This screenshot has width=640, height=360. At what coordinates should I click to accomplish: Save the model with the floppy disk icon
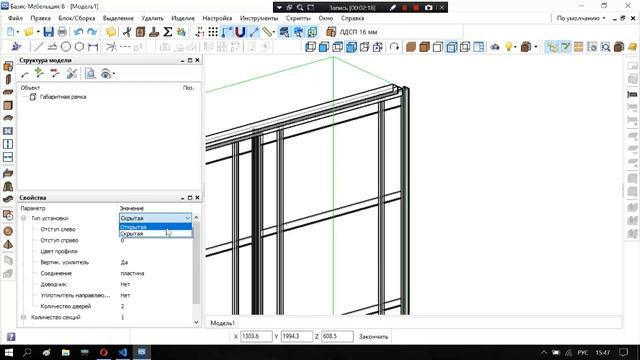pyautogui.click(x=49, y=32)
